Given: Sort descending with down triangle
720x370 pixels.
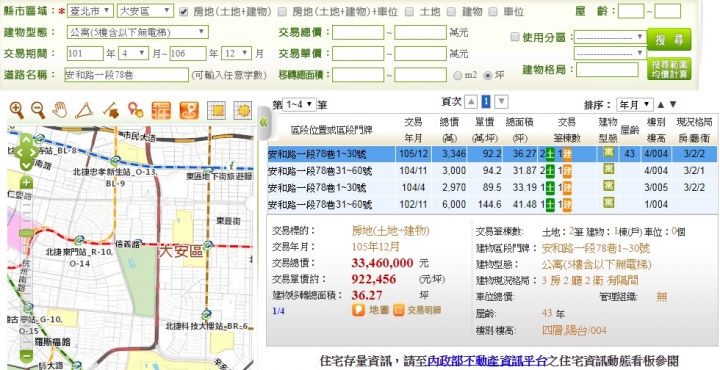Looking at the screenshot, I should (x=673, y=105).
